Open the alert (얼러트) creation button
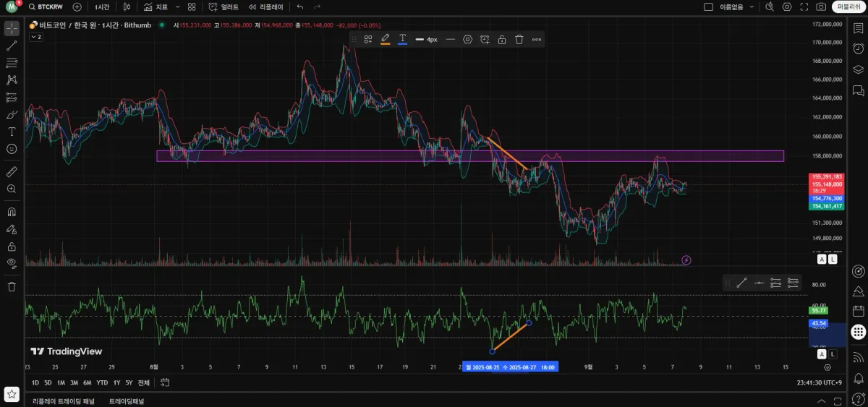This screenshot has height=407, width=868. click(x=223, y=7)
